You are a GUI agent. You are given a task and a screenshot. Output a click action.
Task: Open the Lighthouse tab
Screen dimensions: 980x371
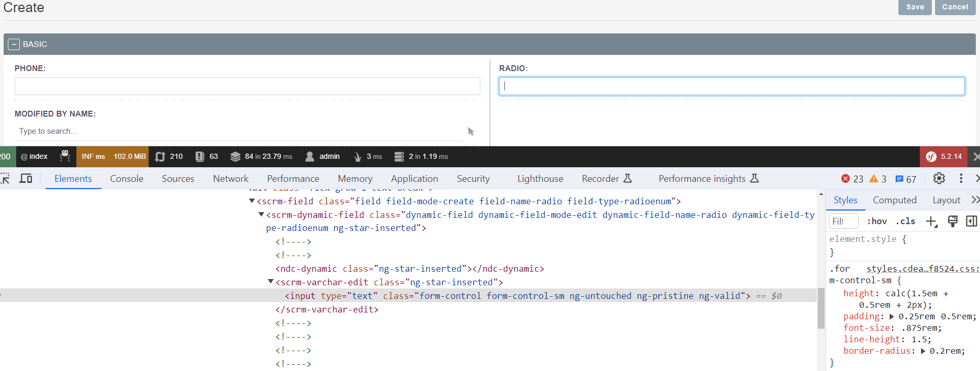point(540,179)
